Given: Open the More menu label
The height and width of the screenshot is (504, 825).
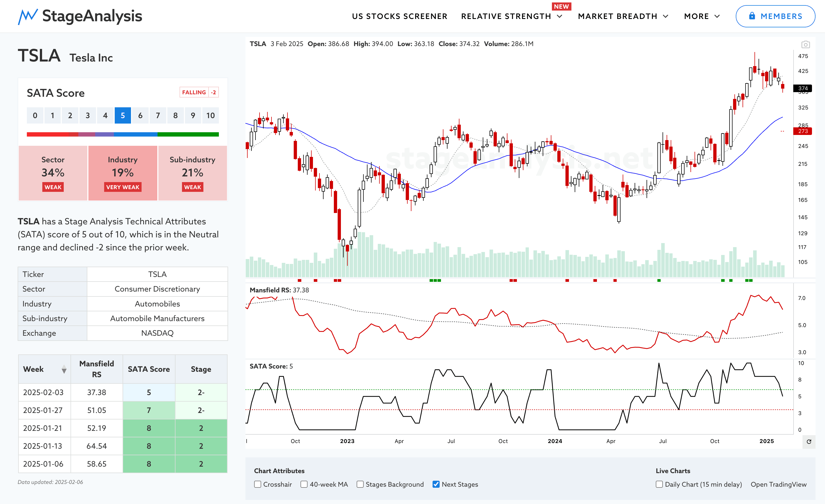Looking at the screenshot, I should tap(696, 16).
